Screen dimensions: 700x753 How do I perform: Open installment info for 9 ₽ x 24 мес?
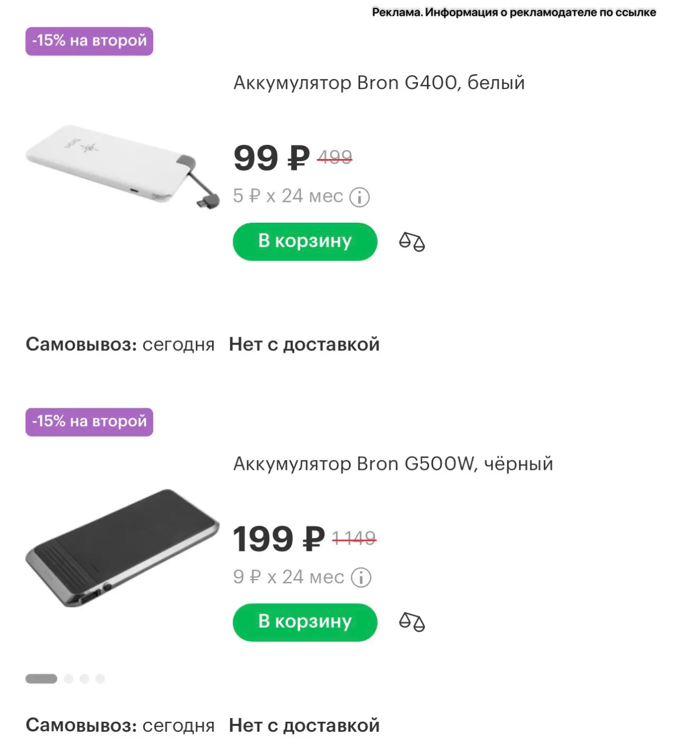tap(361, 577)
